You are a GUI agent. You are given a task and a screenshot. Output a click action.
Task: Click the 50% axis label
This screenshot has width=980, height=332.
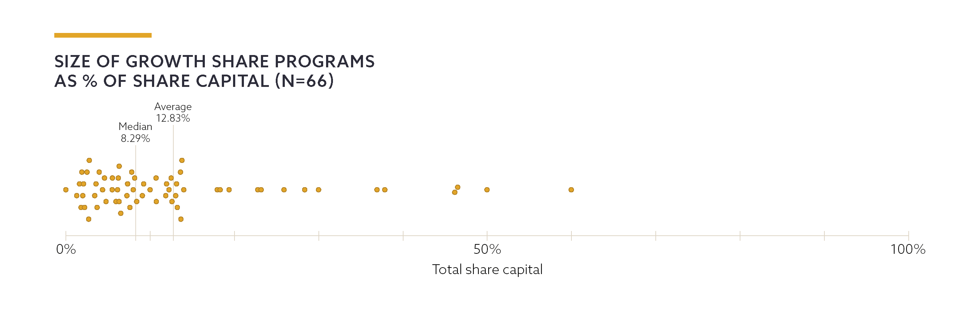tap(487, 249)
